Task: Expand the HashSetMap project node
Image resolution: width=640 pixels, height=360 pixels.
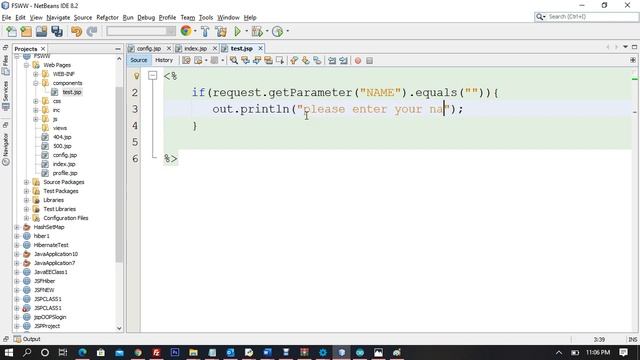Action: click(x=17, y=227)
